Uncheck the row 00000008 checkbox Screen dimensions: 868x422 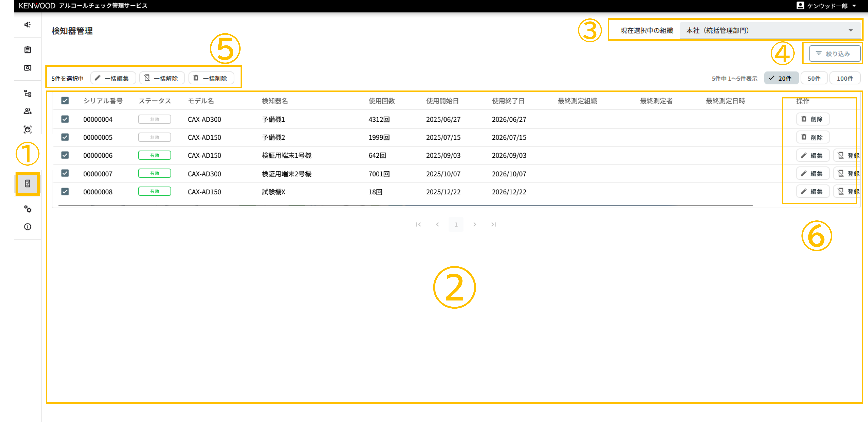[65, 191]
